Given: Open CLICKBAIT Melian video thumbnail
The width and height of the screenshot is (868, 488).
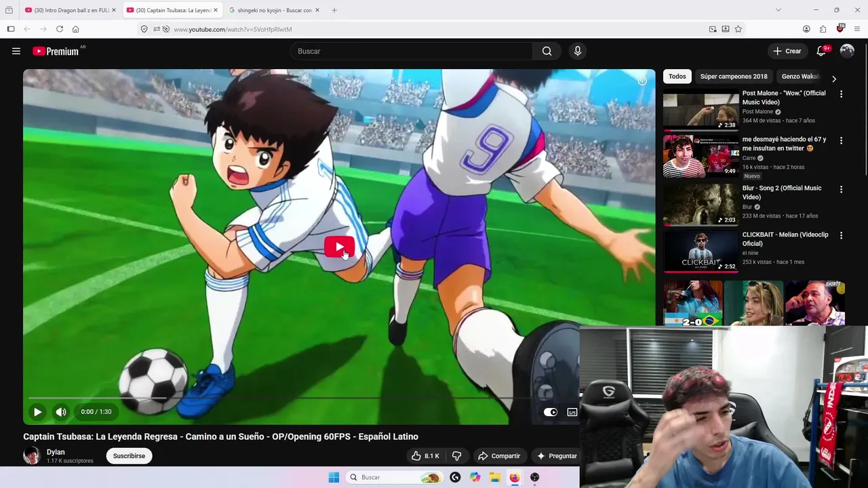Looking at the screenshot, I should click(701, 251).
